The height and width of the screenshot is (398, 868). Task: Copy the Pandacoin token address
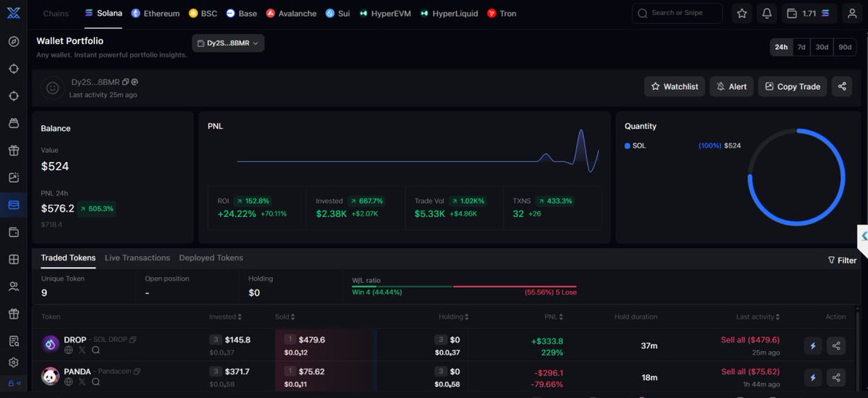click(137, 371)
